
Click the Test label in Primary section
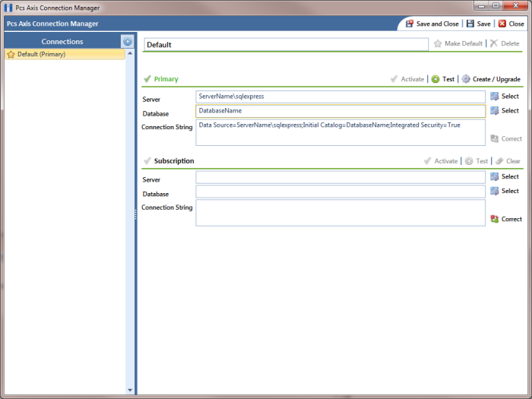[448, 79]
